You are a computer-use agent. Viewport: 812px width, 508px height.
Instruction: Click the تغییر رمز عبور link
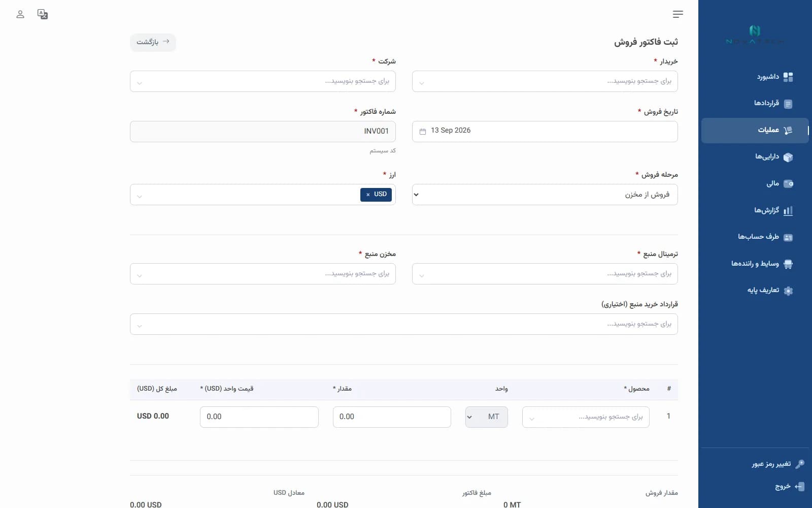coord(771,464)
